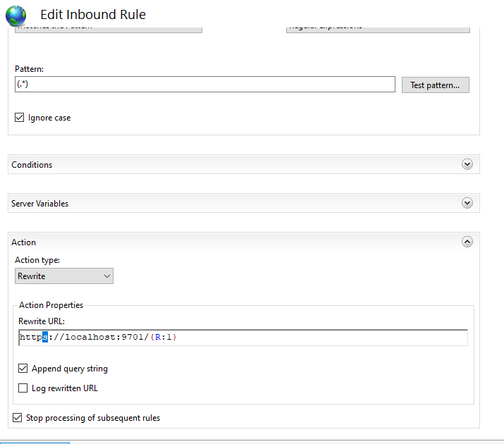
Task: Click the highlighted 's' in https
Action: click(45, 338)
